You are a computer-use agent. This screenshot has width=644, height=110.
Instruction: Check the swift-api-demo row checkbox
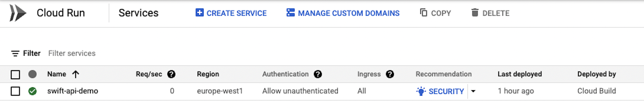[15, 91]
